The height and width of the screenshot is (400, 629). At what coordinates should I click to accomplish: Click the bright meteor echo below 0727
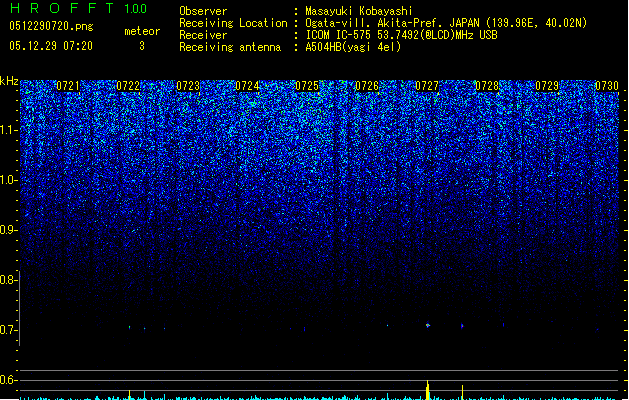[428, 325]
